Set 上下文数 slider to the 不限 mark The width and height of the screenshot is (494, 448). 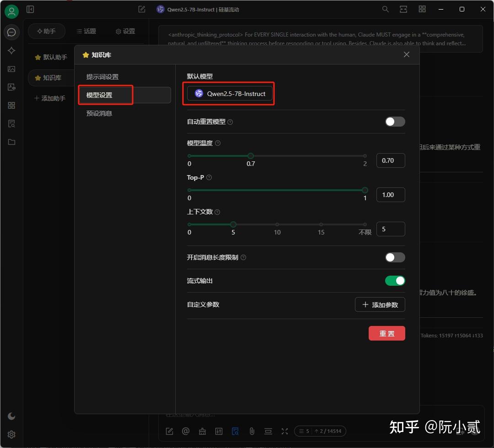[x=365, y=224]
